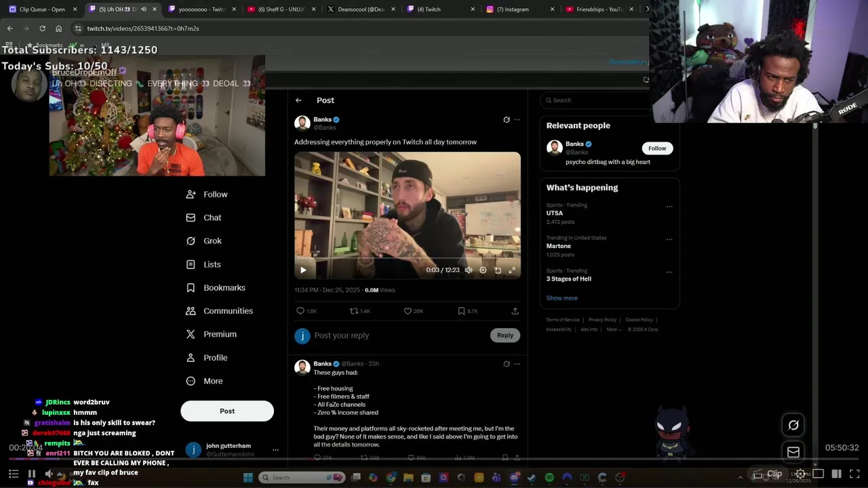Click the Reply button next to reply field

505,335
